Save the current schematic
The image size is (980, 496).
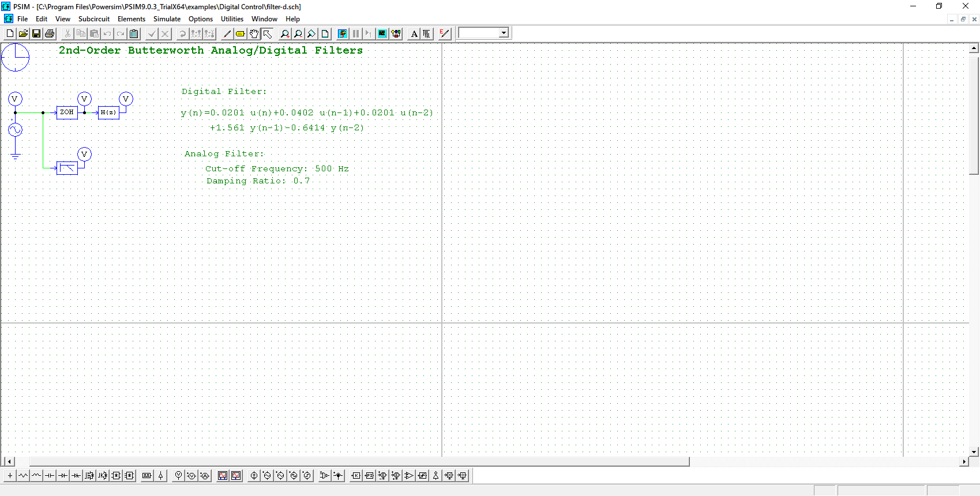click(36, 33)
